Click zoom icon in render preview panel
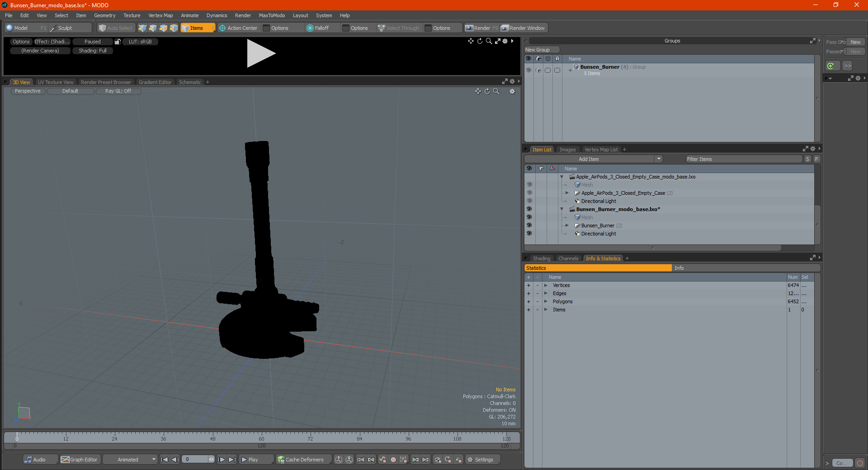Screen dimensions: 868x470 [x=489, y=41]
